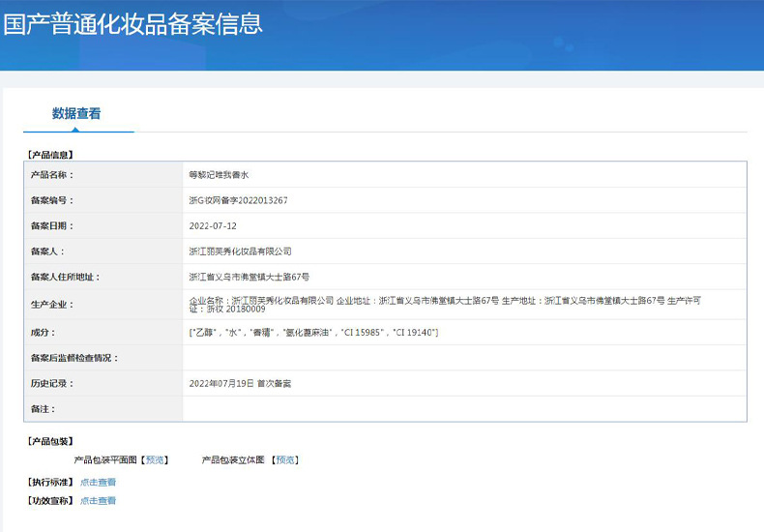The width and height of the screenshot is (764, 532).
Task: Open 点击查看 link beside 功效宣称
Action: point(98,501)
